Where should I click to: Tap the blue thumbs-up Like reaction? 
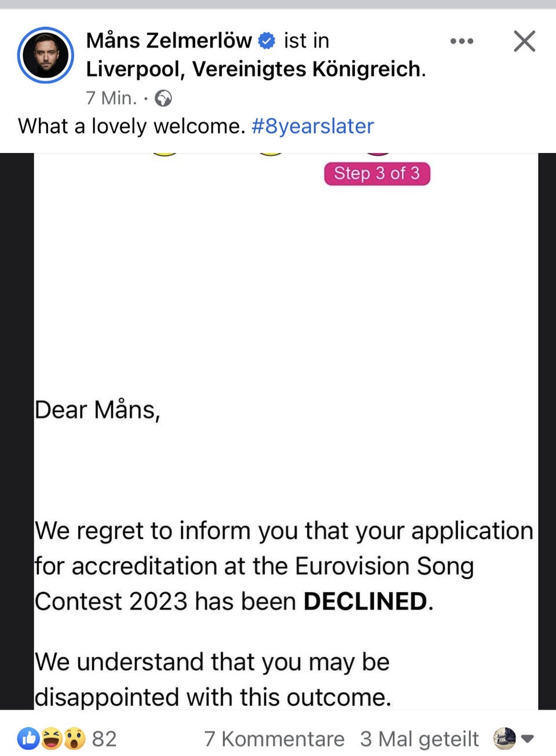(28, 739)
